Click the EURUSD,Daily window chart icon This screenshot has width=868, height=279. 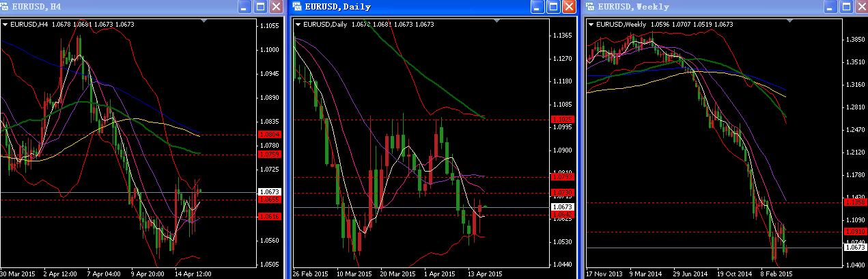pos(298,6)
